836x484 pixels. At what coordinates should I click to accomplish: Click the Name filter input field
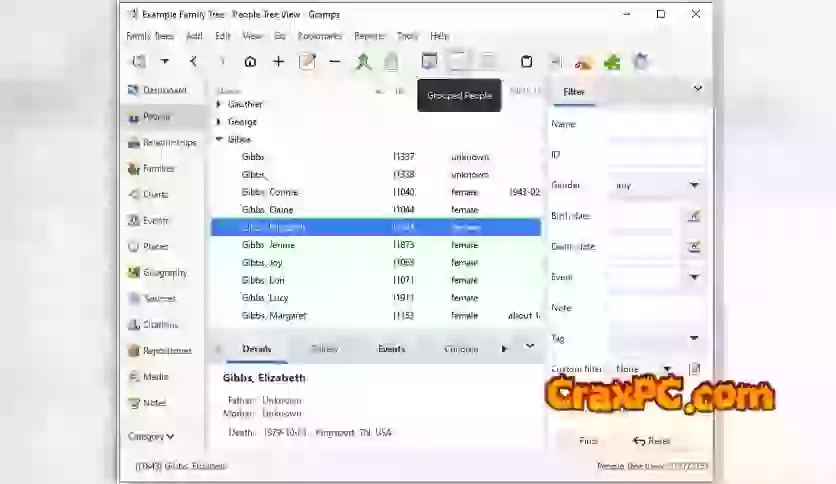656,124
